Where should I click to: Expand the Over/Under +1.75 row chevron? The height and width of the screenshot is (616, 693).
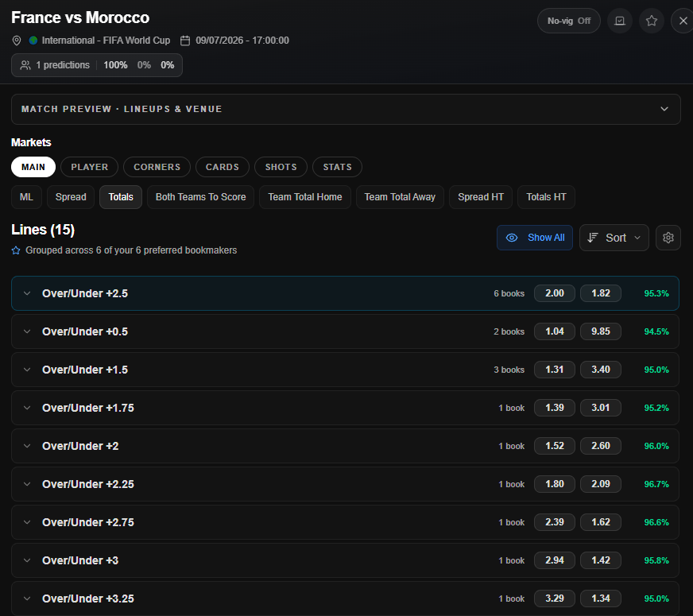tap(27, 408)
